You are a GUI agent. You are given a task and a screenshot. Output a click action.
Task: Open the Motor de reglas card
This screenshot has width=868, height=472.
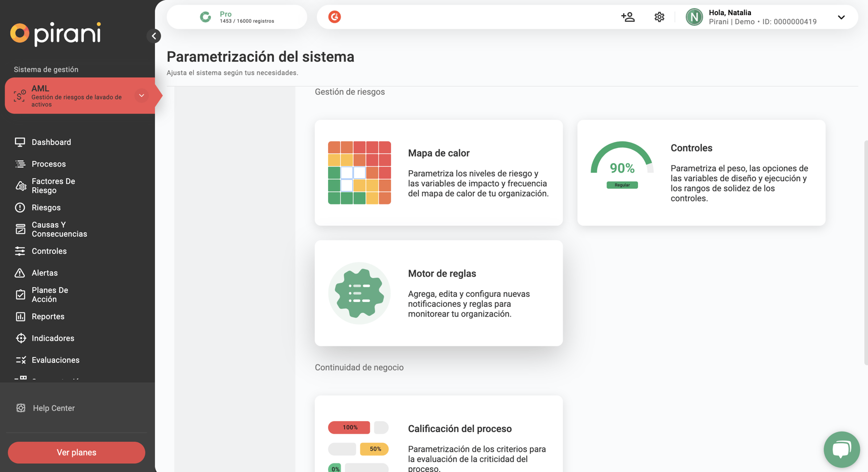coord(439,293)
